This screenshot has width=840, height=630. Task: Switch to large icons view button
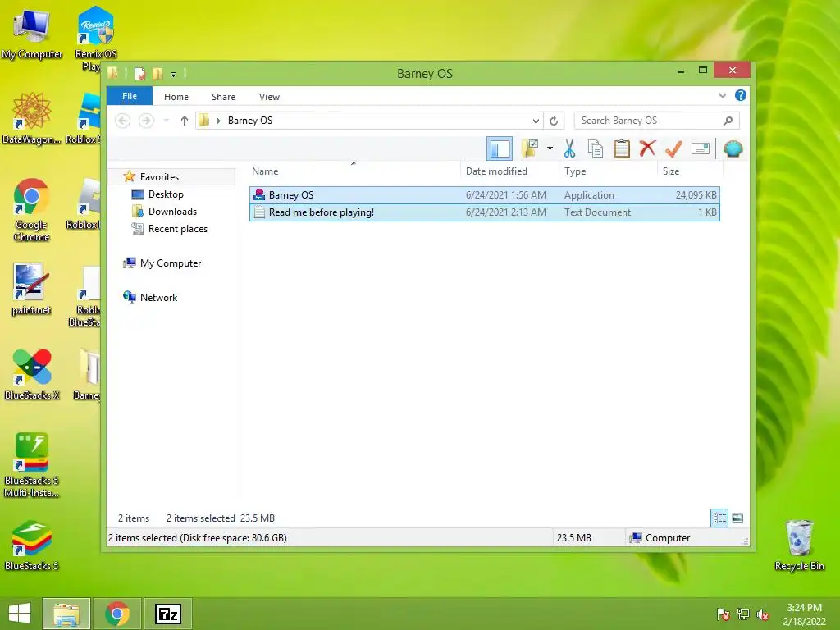[x=737, y=518]
